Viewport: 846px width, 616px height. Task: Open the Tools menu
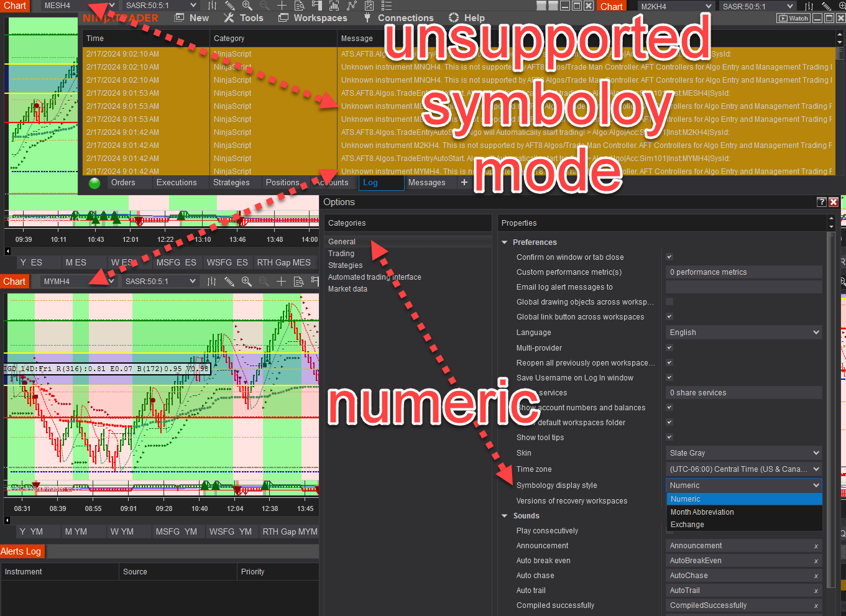click(x=251, y=17)
